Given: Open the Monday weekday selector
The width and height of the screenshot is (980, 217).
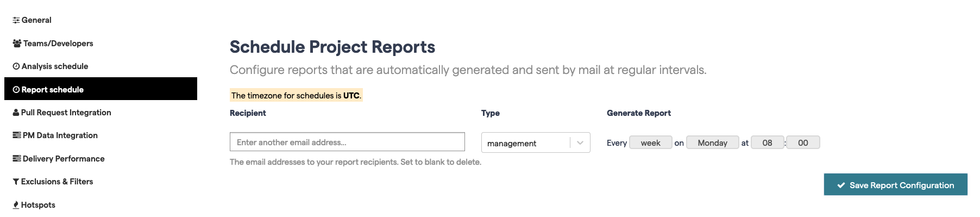Looking at the screenshot, I should click(712, 142).
